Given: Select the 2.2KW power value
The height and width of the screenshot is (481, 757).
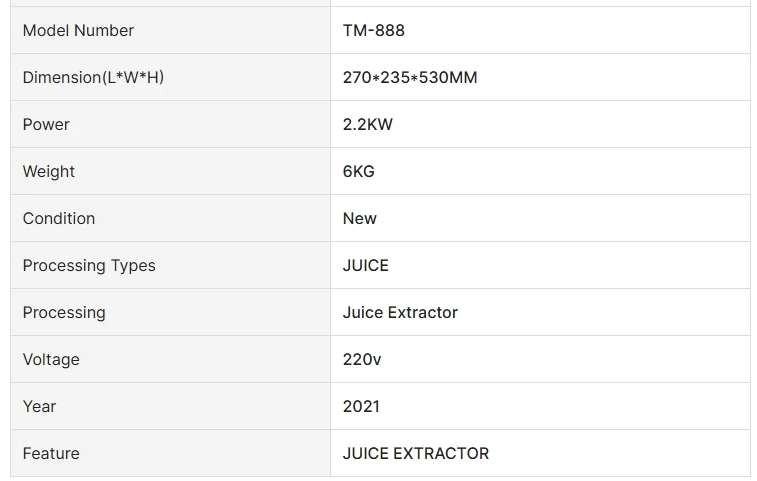Looking at the screenshot, I should (x=368, y=124).
